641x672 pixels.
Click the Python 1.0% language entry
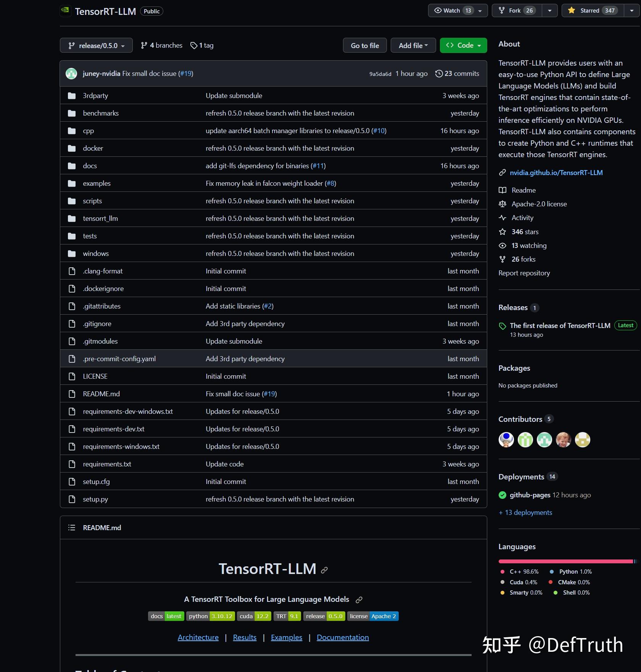pyautogui.click(x=570, y=572)
